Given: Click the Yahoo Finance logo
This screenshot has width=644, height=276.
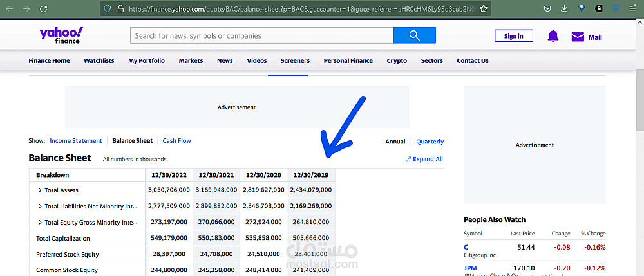Looking at the screenshot, I should (61, 35).
